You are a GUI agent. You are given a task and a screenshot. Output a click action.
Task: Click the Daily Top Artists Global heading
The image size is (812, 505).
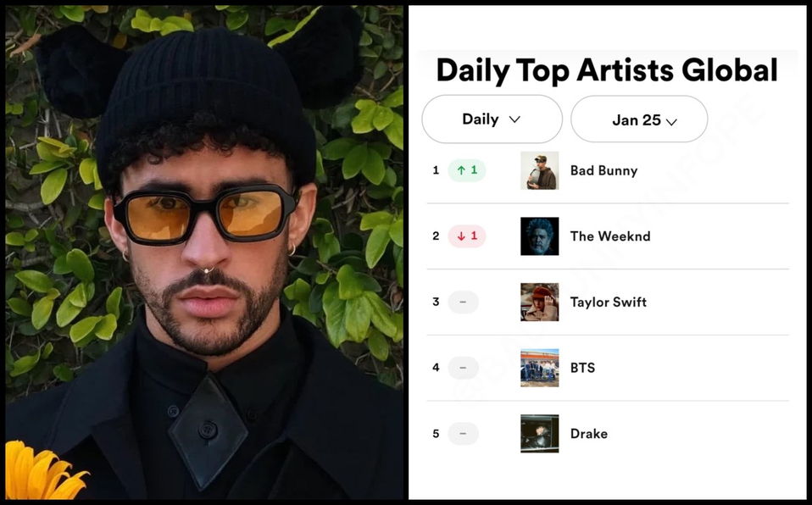607,70
